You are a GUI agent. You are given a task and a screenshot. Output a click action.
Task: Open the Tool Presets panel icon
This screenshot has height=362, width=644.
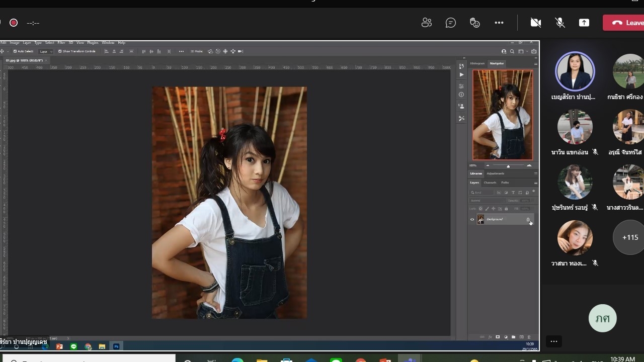461,118
